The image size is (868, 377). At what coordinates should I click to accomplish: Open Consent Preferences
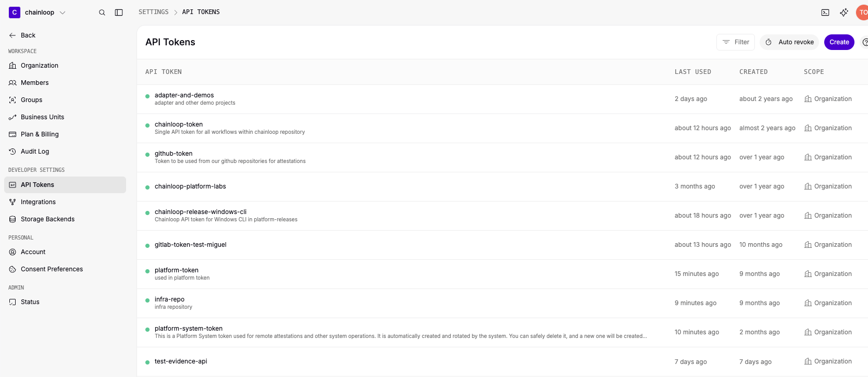(x=65, y=269)
